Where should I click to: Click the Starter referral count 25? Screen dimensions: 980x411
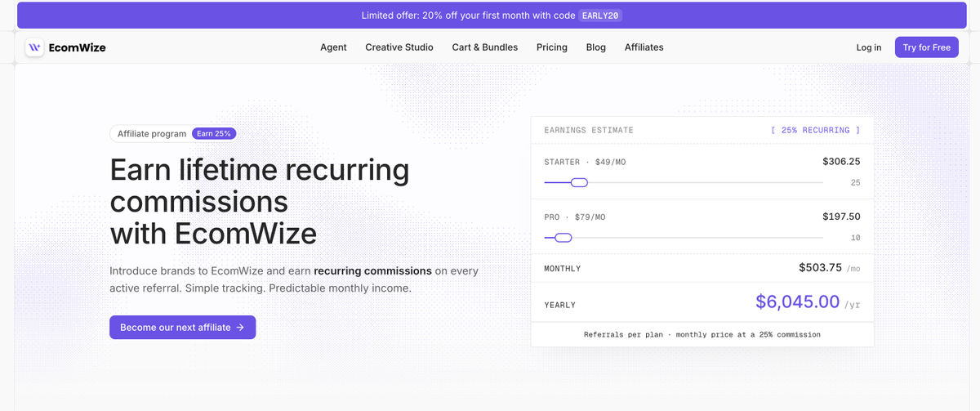pyautogui.click(x=855, y=182)
